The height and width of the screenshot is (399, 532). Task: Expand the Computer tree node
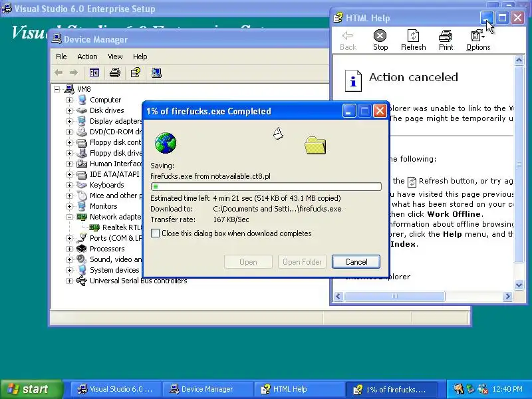[x=69, y=100]
